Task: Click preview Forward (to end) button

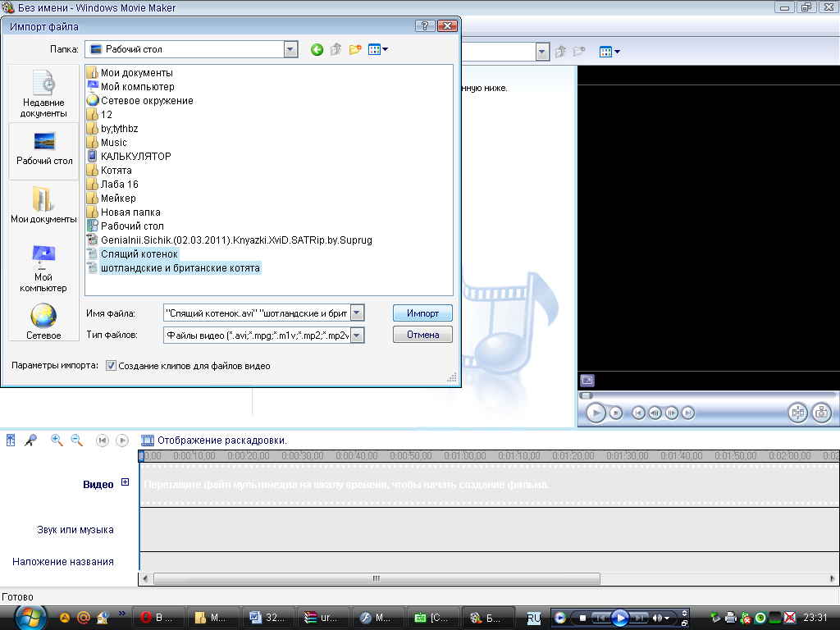Action: pyautogui.click(x=688, y=413)
